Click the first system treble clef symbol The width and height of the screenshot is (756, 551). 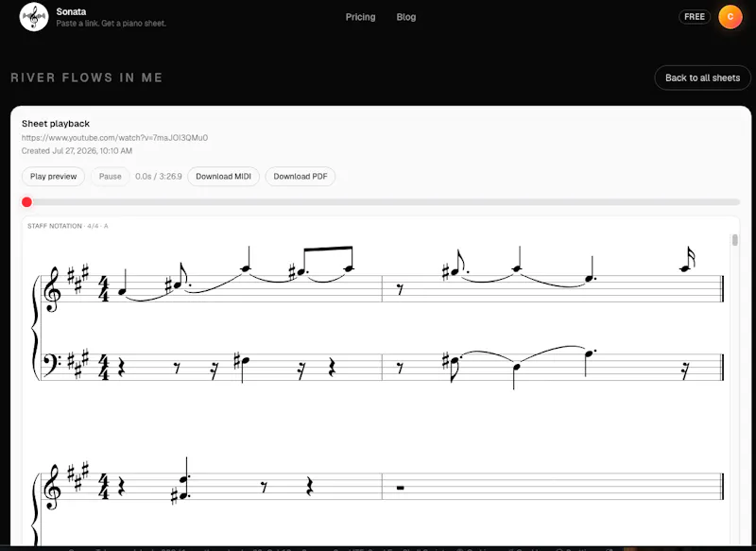tap(52, 289)
